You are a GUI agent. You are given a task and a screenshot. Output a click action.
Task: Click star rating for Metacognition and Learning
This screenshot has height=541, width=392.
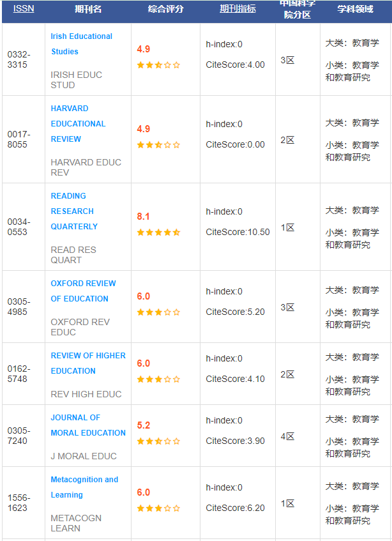click(x=158, y=508)
